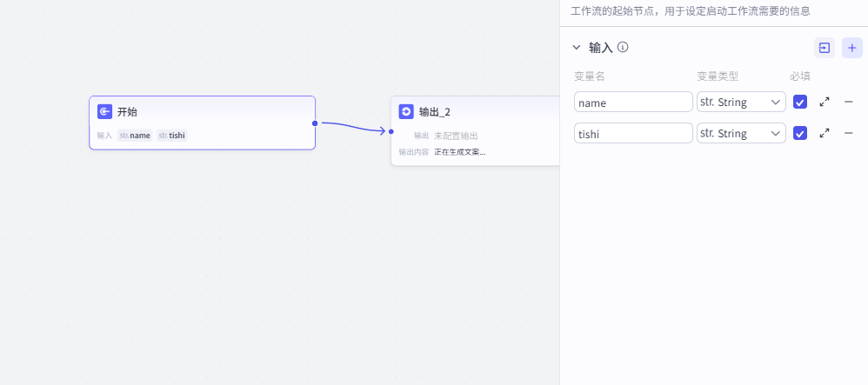
Task: Click the 开始 node icon
Action: pos(104,111)
